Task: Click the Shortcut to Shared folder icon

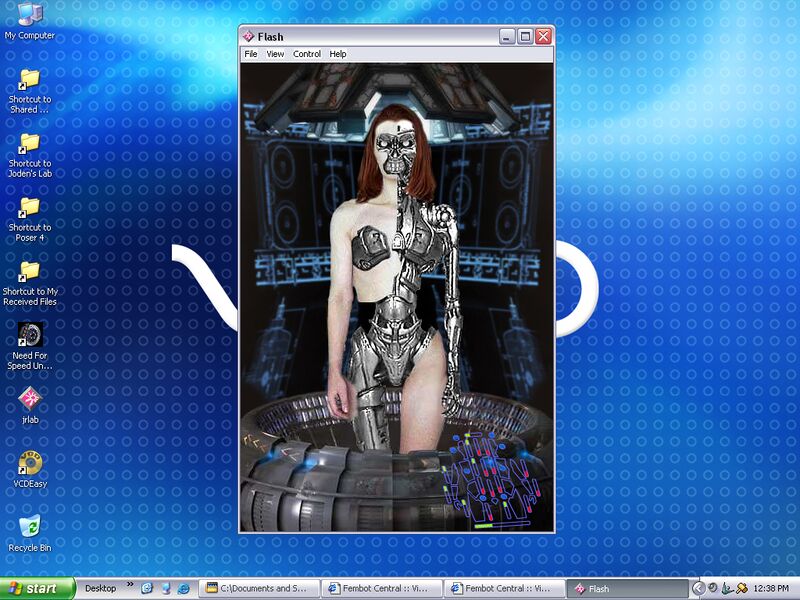Action: point(29,79)
